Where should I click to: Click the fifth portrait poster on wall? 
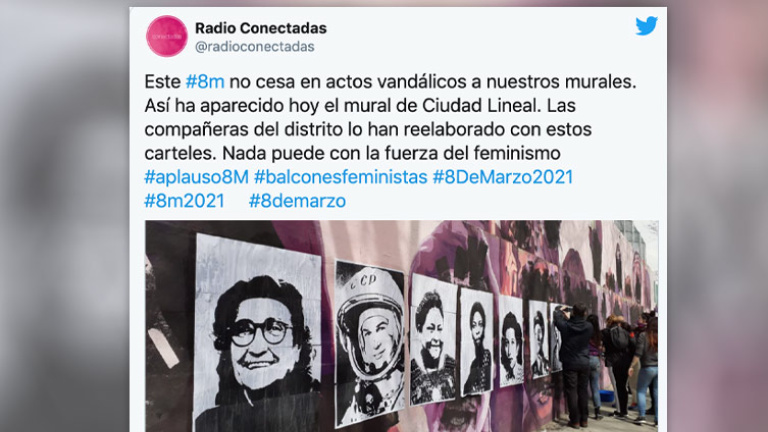(x=511, y=341)
